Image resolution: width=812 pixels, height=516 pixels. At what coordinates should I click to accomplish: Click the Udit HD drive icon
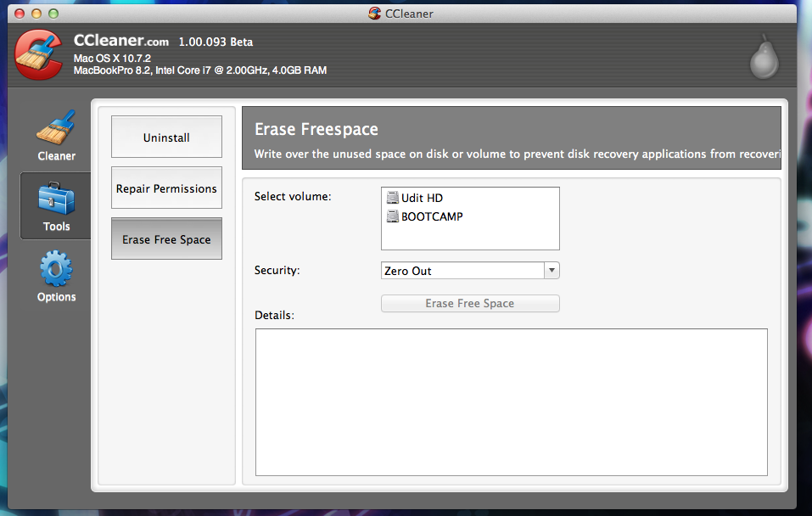[393, 198]
